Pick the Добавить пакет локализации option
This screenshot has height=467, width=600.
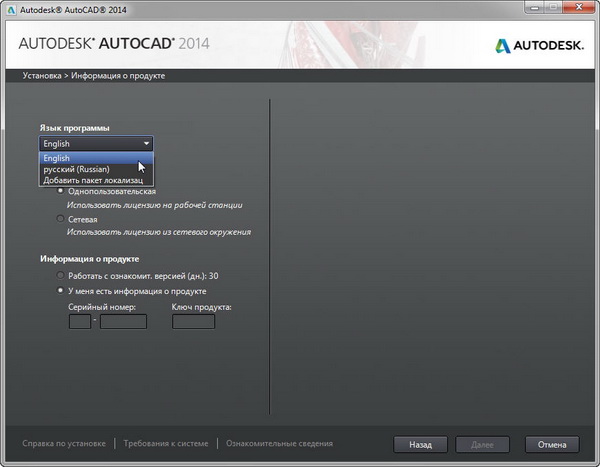click(90, 180)
